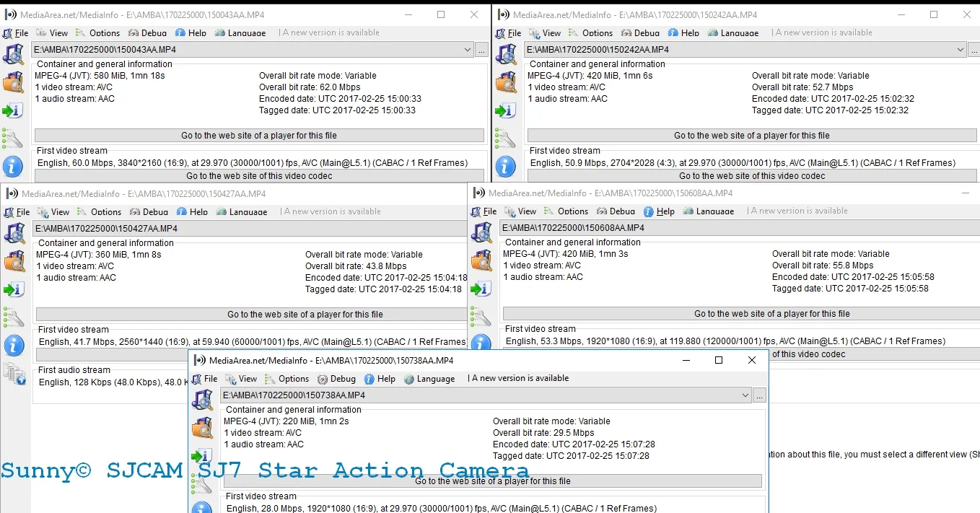Image resolution: width=980 pixels, height=513 pixels.
Task: Expand the file path dropdown in 150043AA.MP4 window
Action: click(468, 50)
